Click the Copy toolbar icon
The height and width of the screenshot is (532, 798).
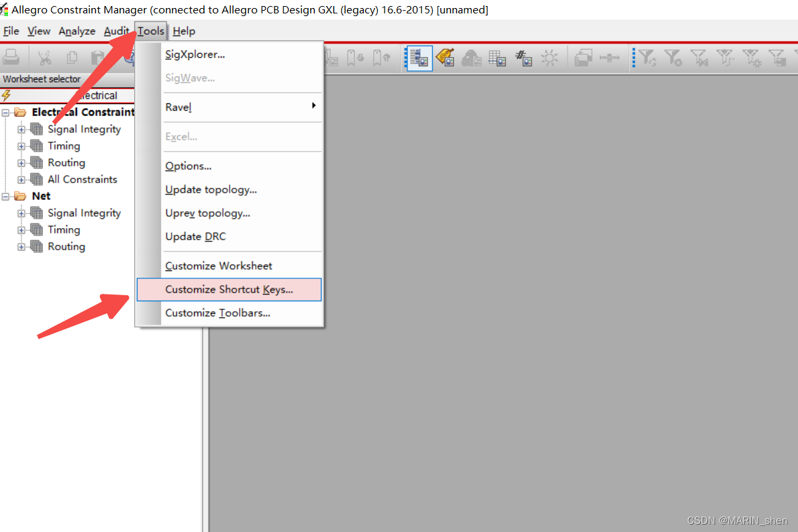click(x=72, y=58)
